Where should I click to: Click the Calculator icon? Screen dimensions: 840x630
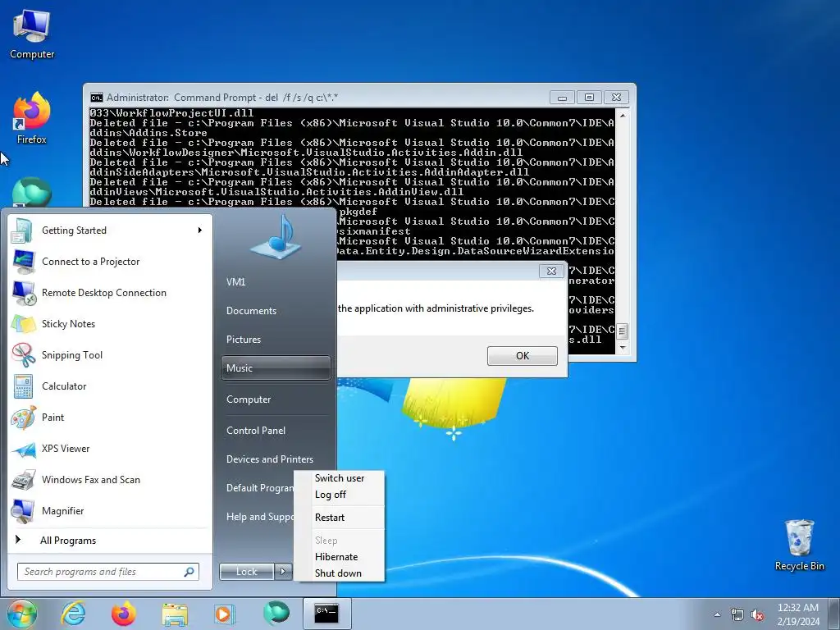(x=23, y=386)
